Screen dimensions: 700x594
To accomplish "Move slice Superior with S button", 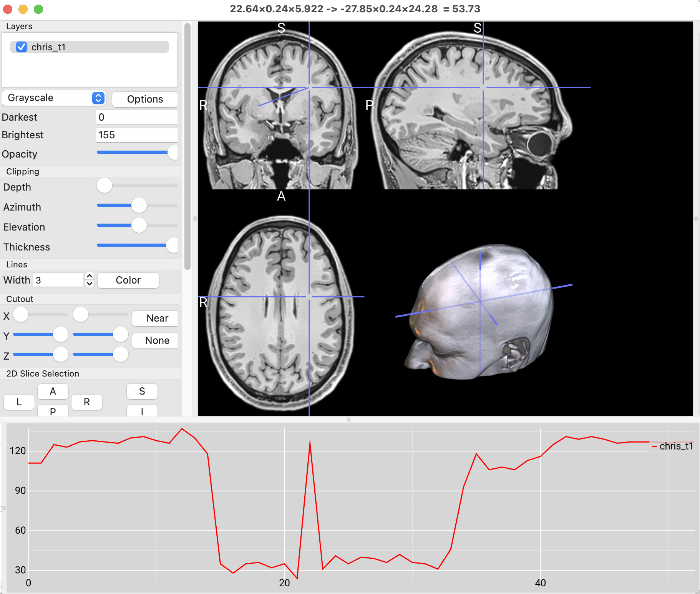I will (142, 391).
